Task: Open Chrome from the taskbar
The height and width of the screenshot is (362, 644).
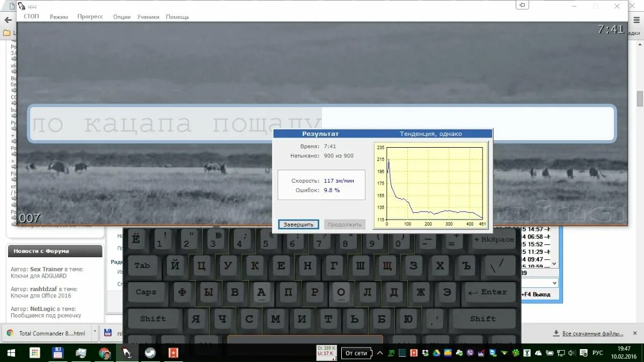Action: pos(105,353)
